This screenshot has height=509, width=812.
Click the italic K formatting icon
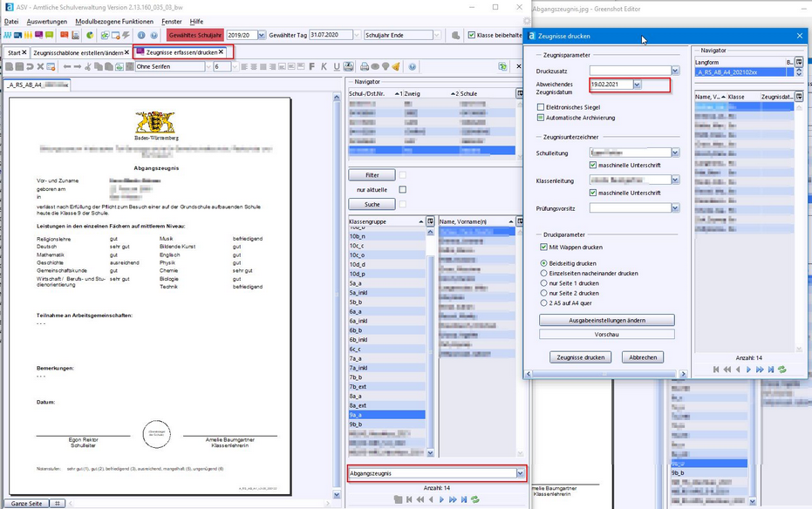(324, 67)
